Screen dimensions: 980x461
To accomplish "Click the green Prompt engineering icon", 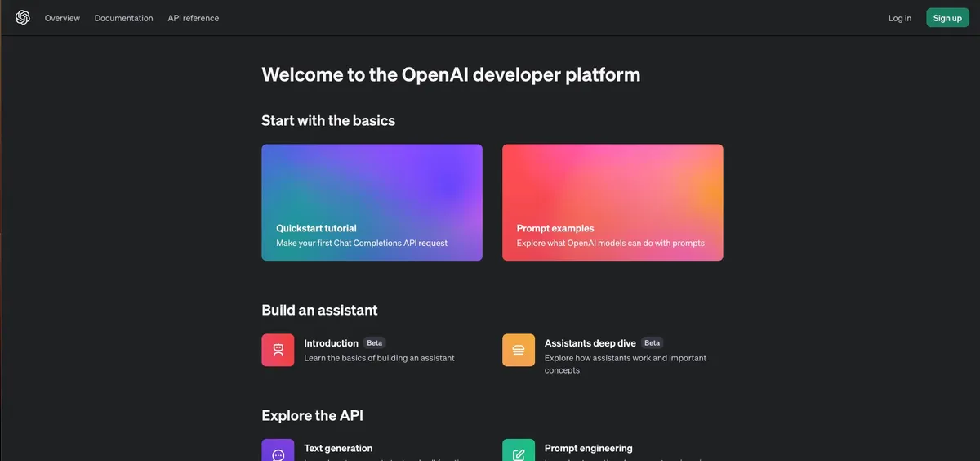I will pos(519,450).
